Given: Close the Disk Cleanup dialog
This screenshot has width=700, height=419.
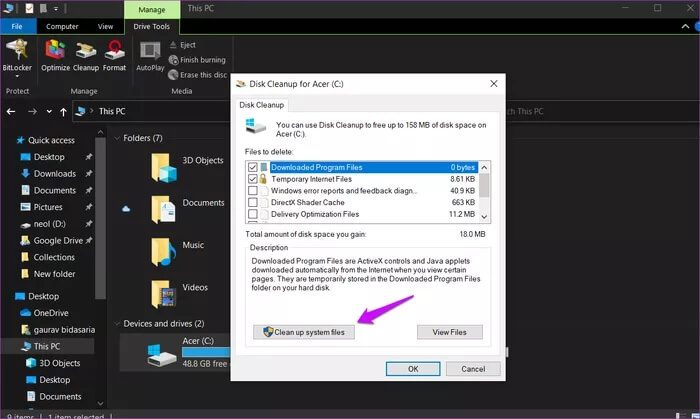Looking at the screenshot, I should click(x=494, y=84).
